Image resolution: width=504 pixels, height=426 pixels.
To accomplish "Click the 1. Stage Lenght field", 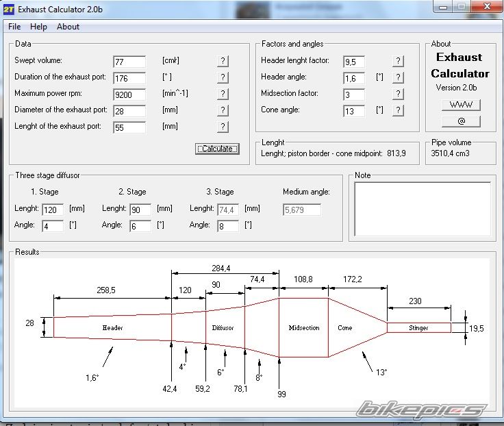I will pyautogui.click(x=53, y=210).
